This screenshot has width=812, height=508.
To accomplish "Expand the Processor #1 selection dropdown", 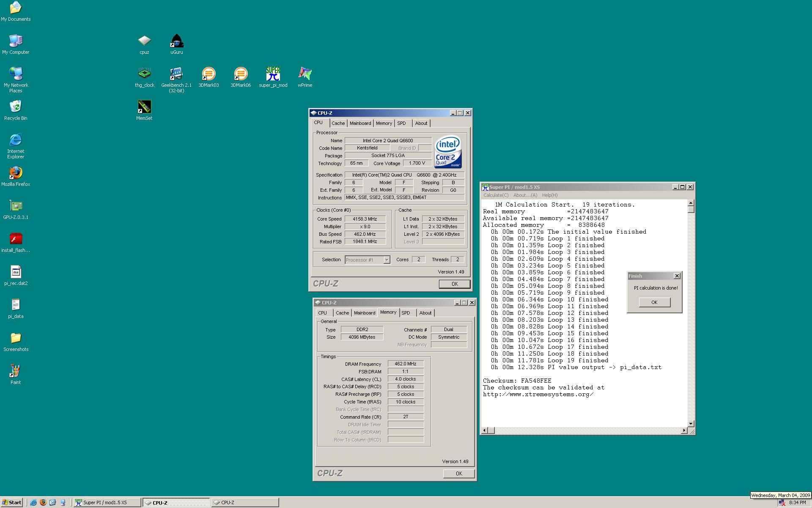I will point(387,260).
